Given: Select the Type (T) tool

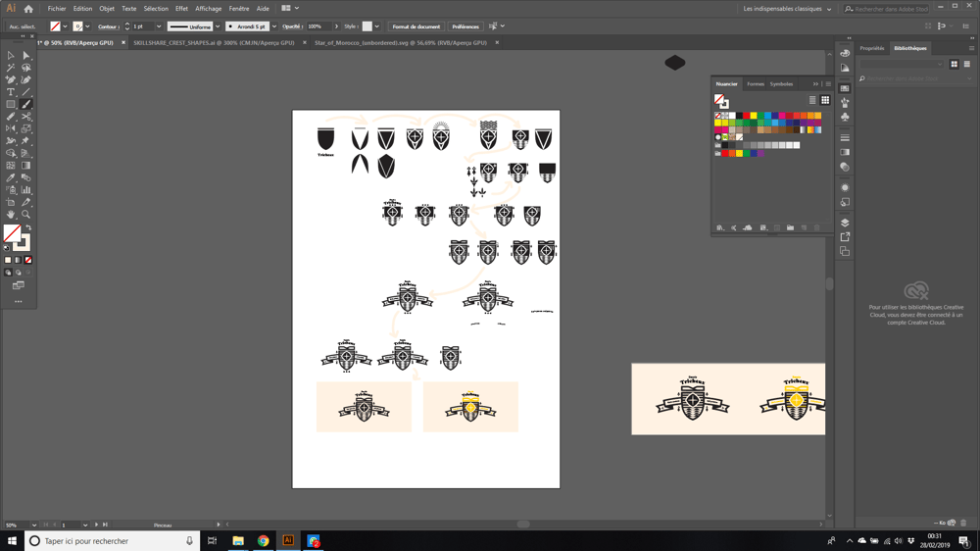Looking at the screenshot, I should 11,92.
